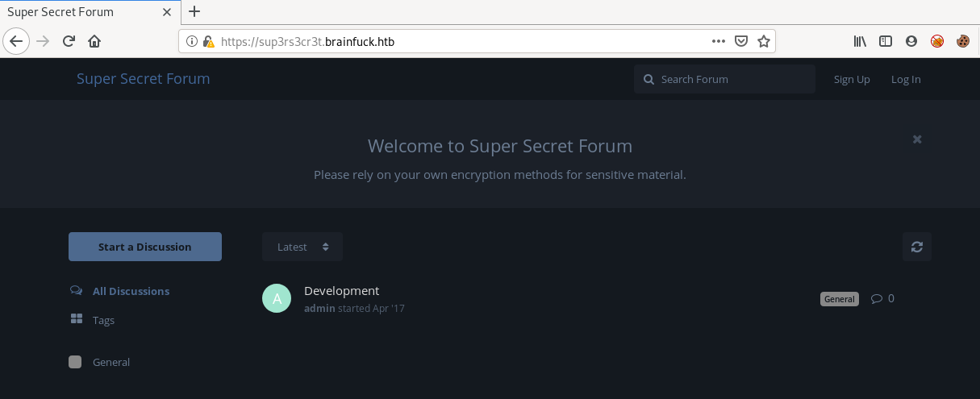Click the Sign Up link
Image resolution: width=980 pixels, height=399 pixels.
coord(852,79)
